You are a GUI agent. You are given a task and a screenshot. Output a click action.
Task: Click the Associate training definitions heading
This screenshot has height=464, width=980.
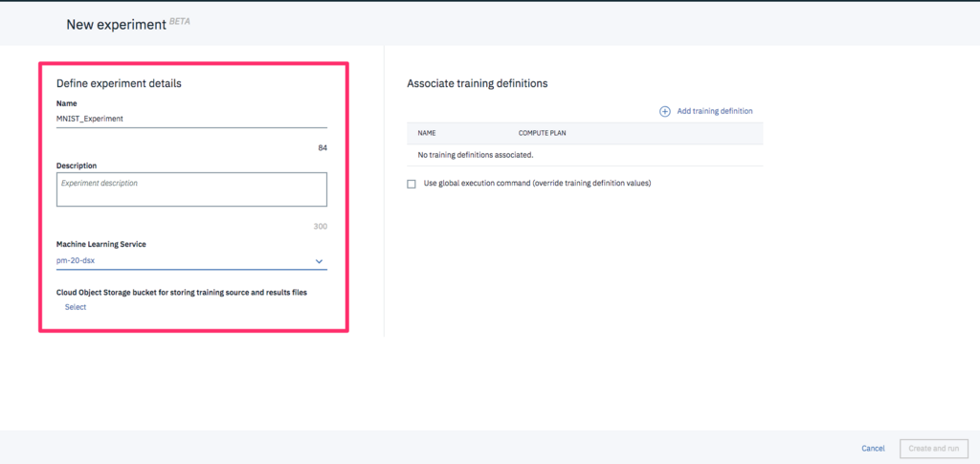(477, 83)
